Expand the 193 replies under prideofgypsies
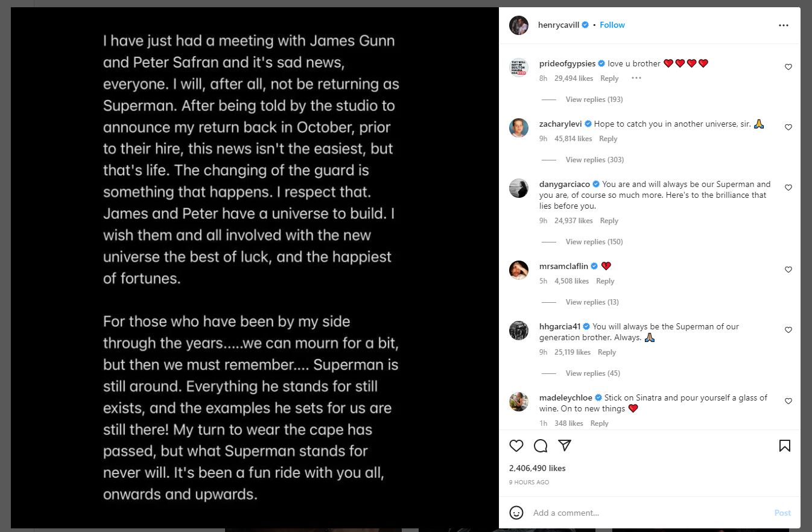Screen dimensions: 812x532 (594, 100)
